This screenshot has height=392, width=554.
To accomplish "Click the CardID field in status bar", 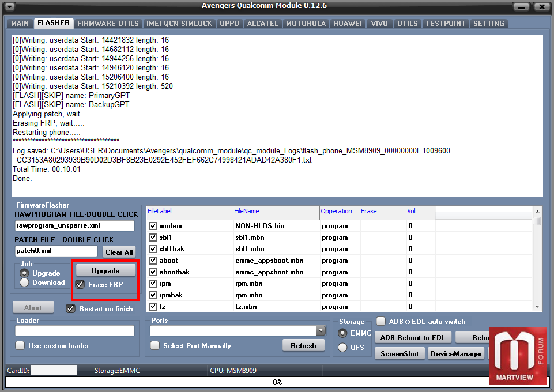I will click(54, 370).
